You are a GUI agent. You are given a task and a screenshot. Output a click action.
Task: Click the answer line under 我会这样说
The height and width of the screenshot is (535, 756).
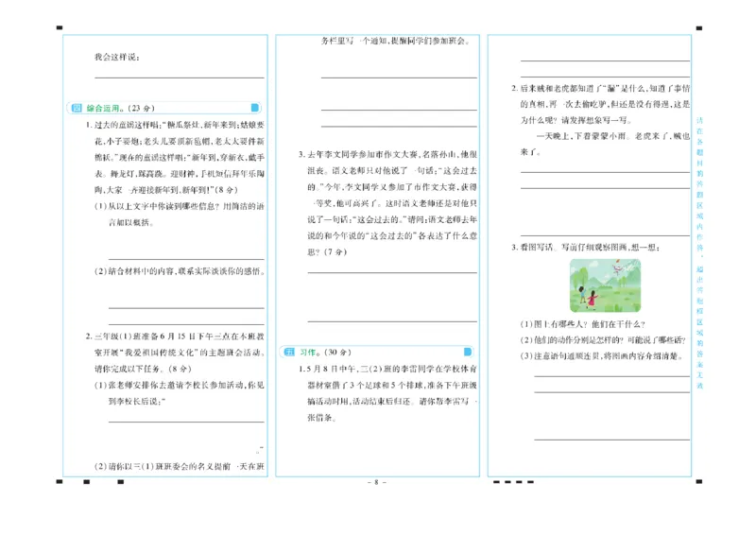click(180, 78)
